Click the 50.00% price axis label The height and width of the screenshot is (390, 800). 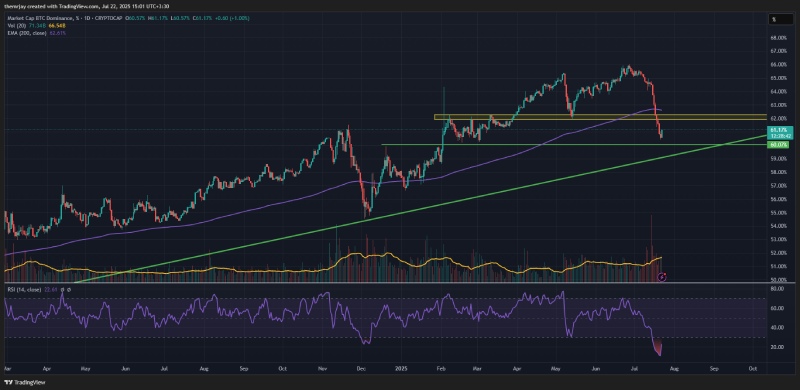778,280
